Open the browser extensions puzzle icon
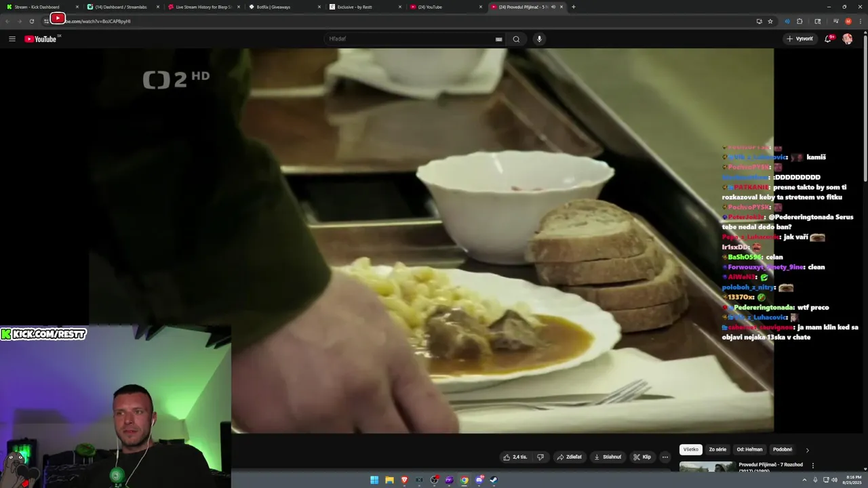Image resolution: width=868 pixels, height=488 pixels. [x=800, y=21]
